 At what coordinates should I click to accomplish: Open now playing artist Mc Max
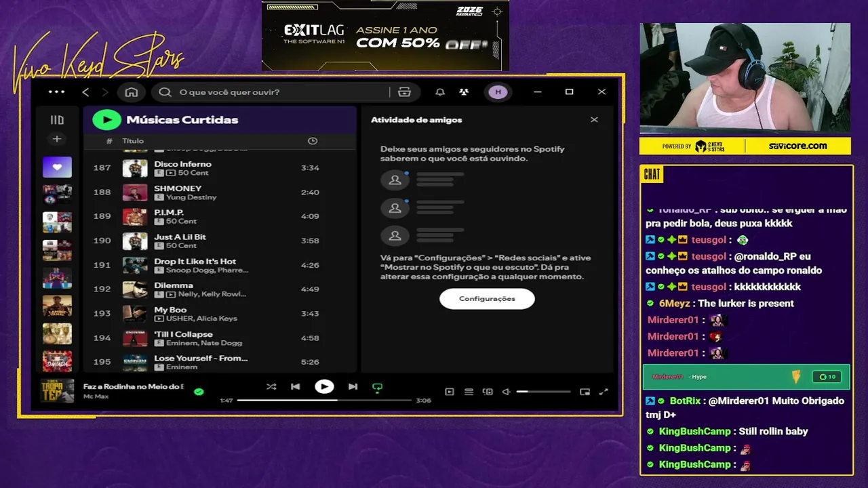point(96,396)
